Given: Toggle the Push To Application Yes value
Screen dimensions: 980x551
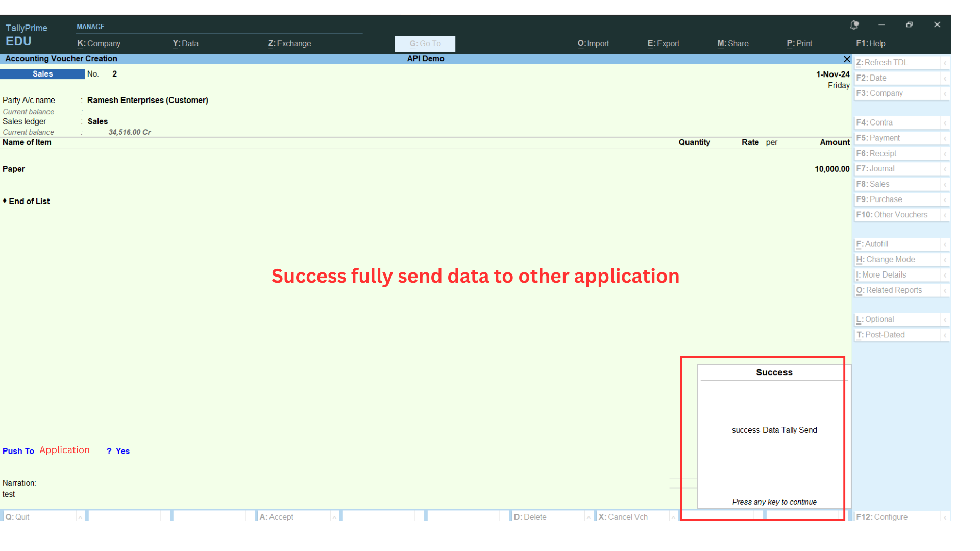Looking at the screenshot, I should pyautogui.click(x=122, y=451).
